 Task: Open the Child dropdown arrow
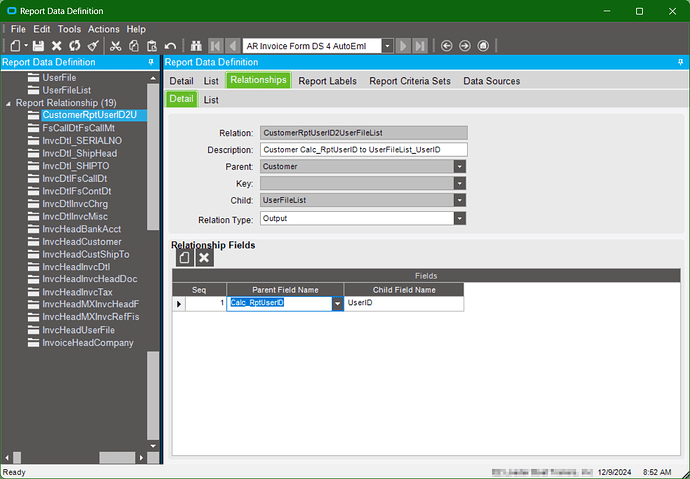459,200
